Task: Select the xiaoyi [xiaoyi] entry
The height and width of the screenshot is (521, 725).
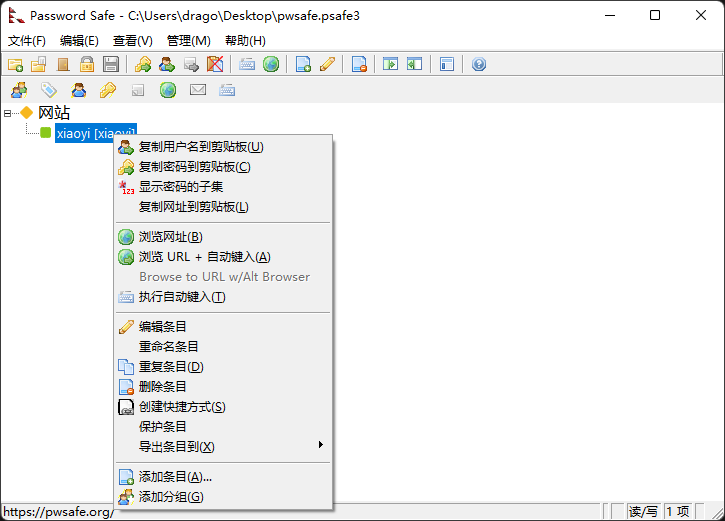Action: click(96, 133)
